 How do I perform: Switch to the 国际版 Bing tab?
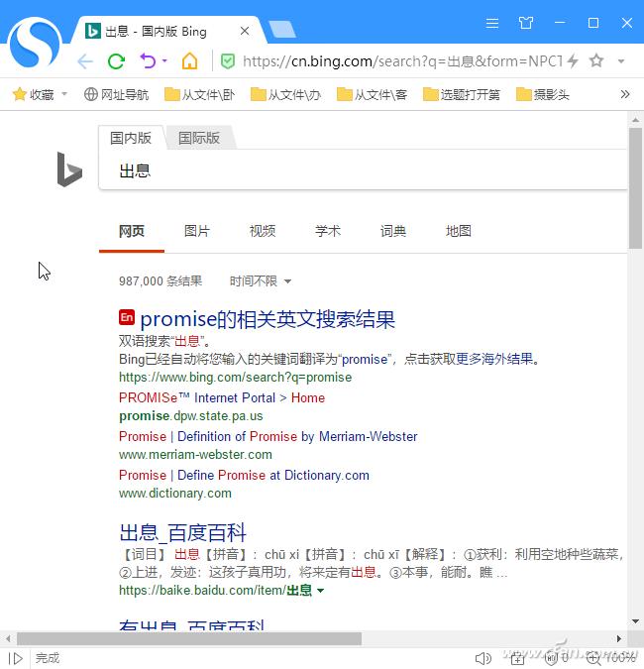[199, 138]
